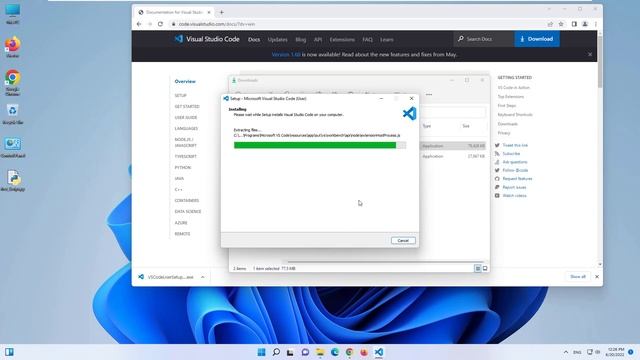Screen dimensions: 640x360
Task: Open VS Code in Action link
Action: 513,88
